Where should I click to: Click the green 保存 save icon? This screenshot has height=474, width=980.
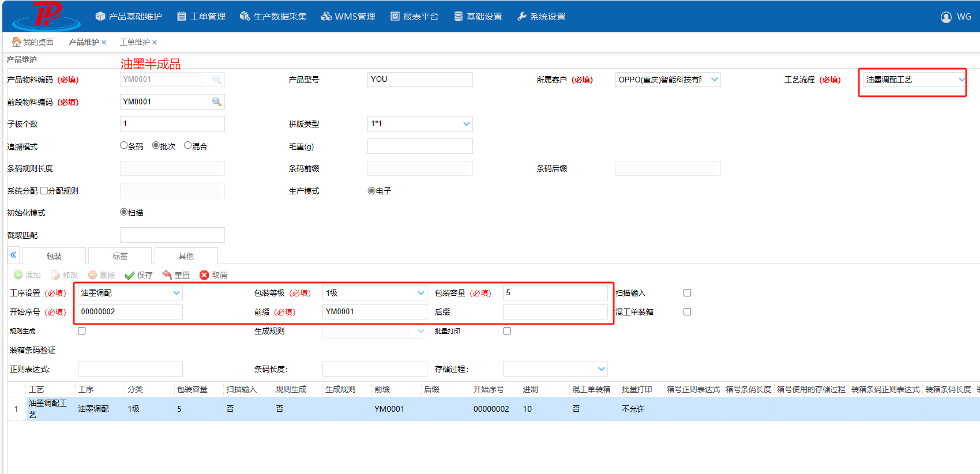[x=130, y=275]
